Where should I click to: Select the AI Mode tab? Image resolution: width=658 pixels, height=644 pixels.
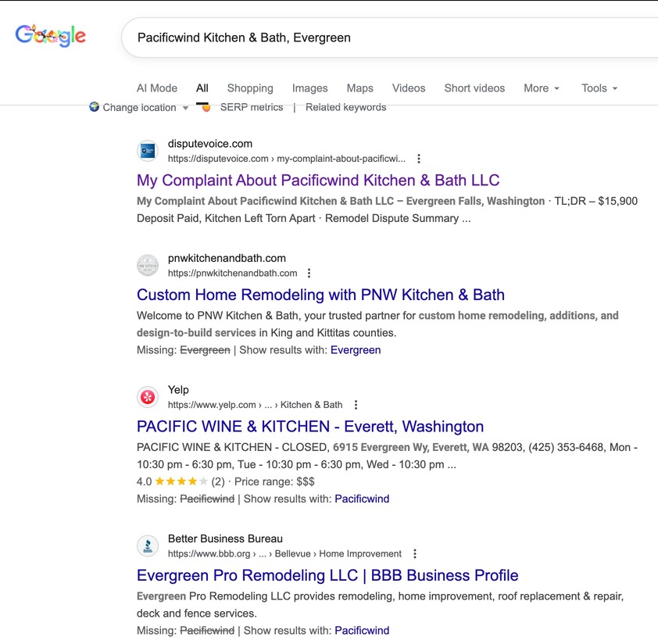(x=157, y=88)
